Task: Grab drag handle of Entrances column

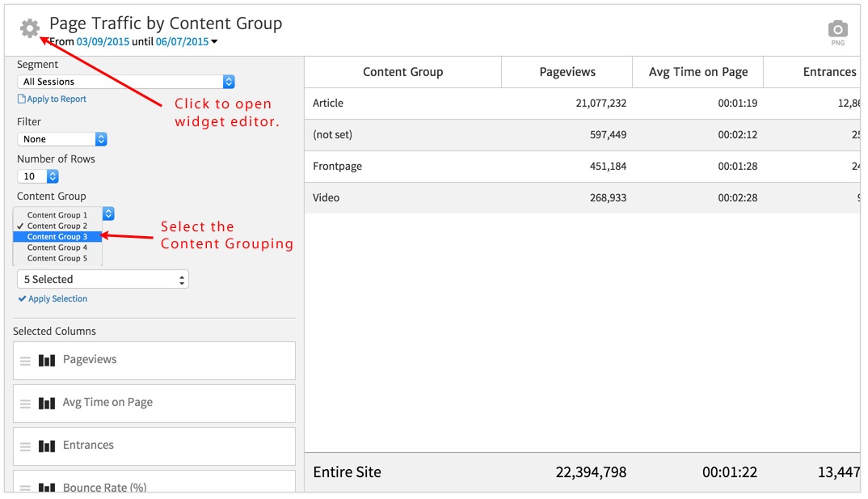Action: point(25,446)
